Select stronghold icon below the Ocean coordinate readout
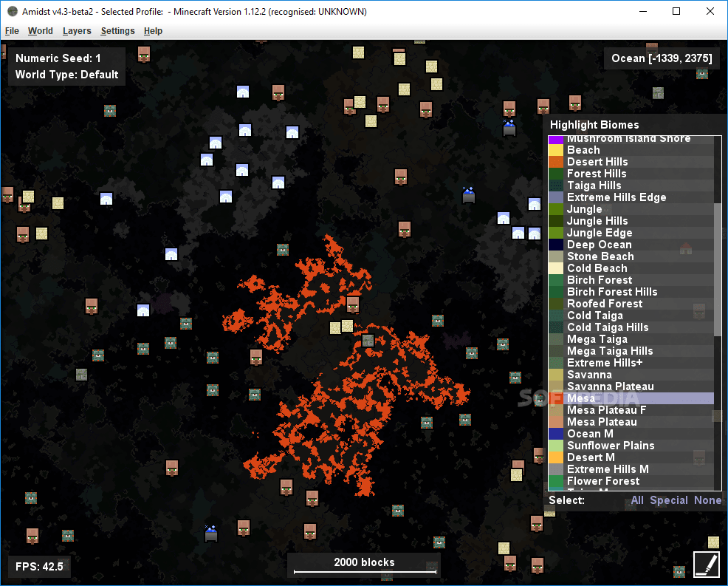The width and height of the screenshot is (728, 586). click(658, 93)
